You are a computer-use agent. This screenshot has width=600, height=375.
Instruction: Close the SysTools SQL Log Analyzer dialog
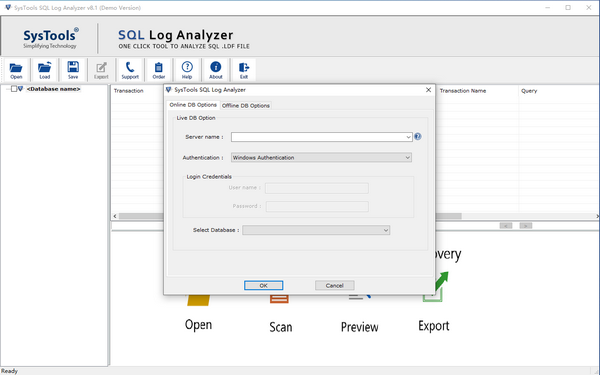428,90
